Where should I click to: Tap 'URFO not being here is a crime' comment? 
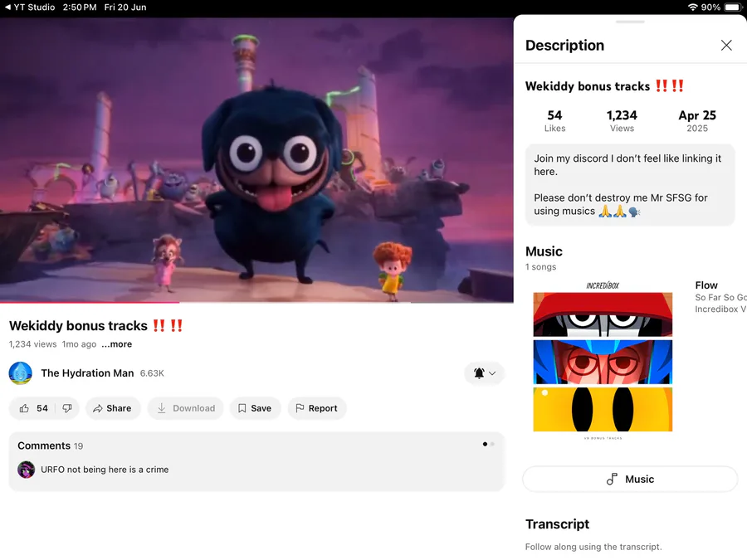105,470
